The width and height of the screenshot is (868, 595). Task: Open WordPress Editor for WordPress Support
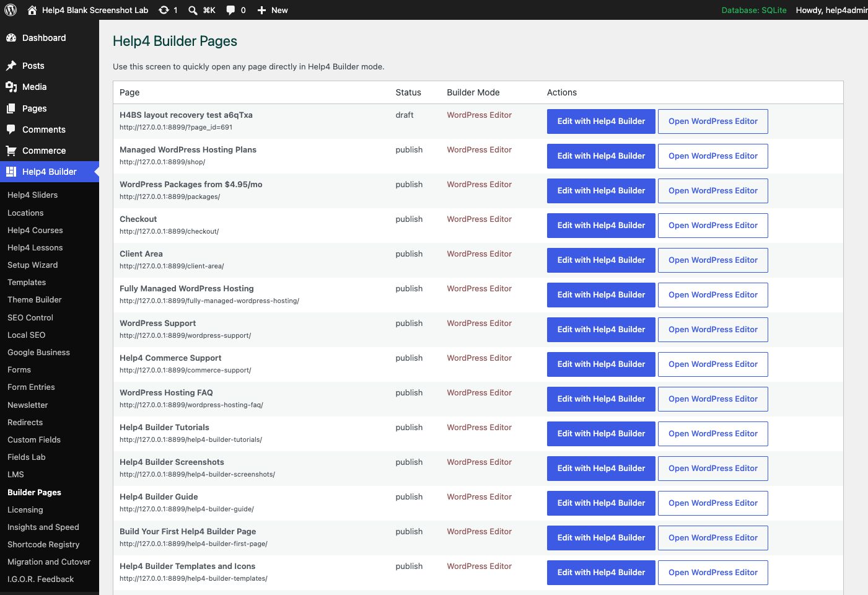tap(713, 330)
